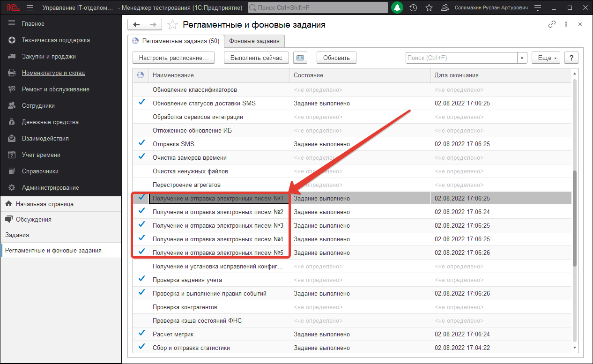Copy link to this form icon

(x=552, y=24)
